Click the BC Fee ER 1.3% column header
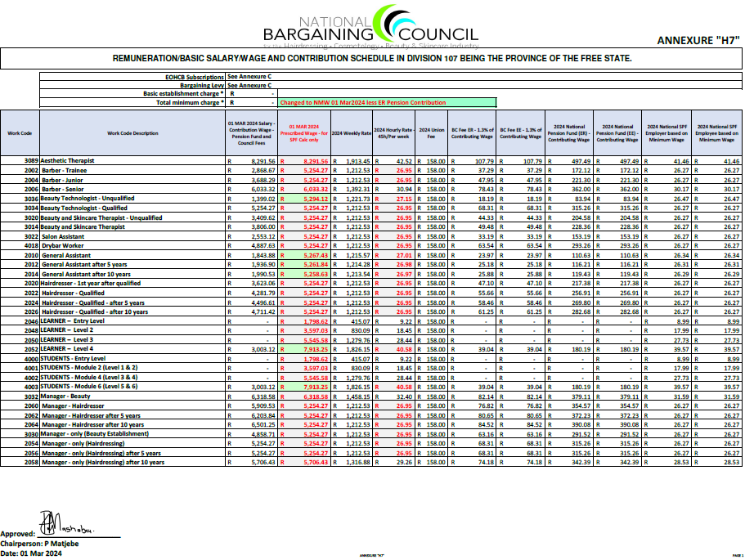745x560 pixels. coord(473,133)
